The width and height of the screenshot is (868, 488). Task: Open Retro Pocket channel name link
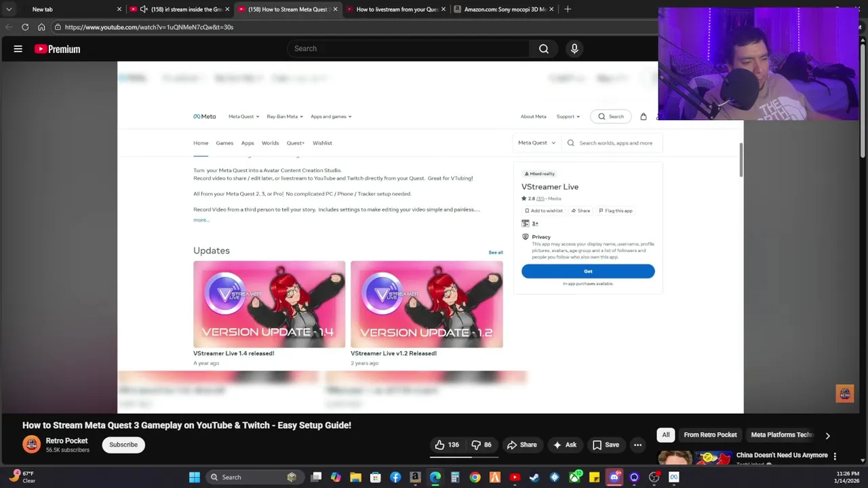pos(66,441)
